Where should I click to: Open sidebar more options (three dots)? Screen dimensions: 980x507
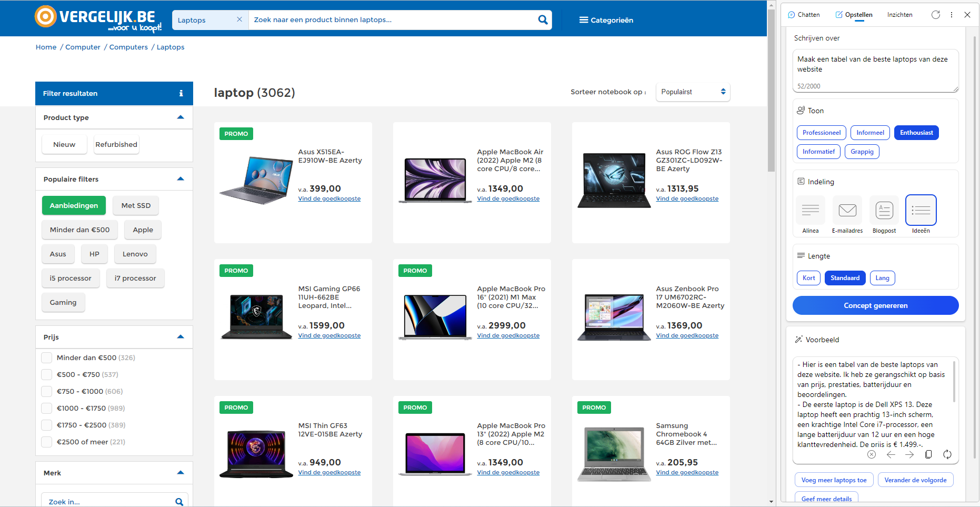click(952, 15)
